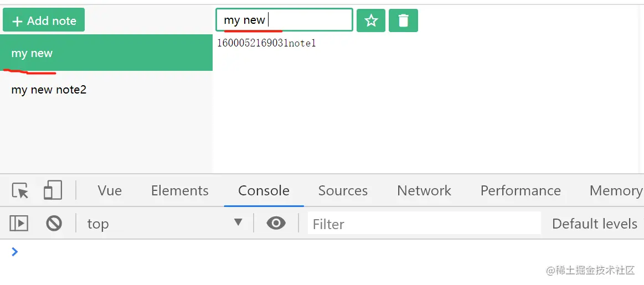The image size is (644, 285).
Task: Open the Console tab
Action: click(264, 190)
